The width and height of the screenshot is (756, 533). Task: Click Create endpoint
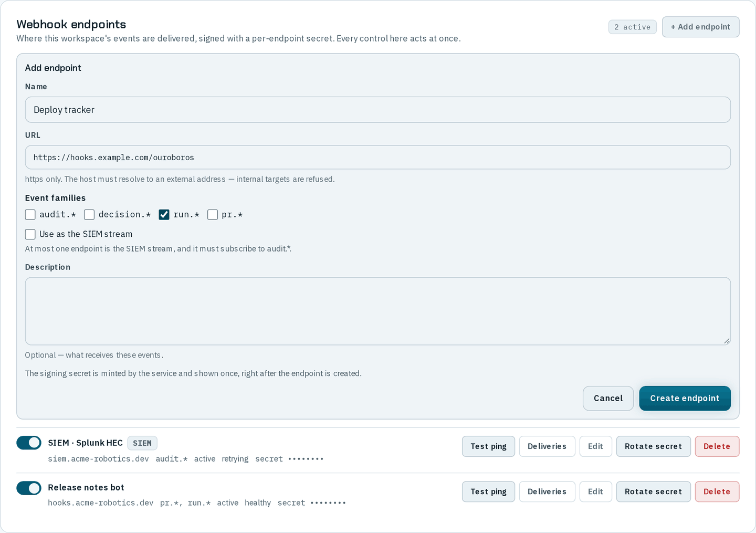685,398
